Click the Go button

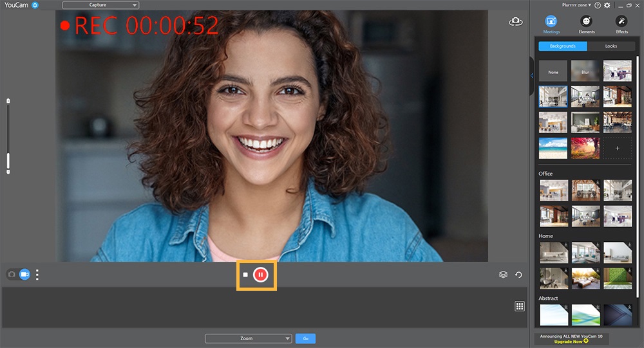click(x=305, y=338)
